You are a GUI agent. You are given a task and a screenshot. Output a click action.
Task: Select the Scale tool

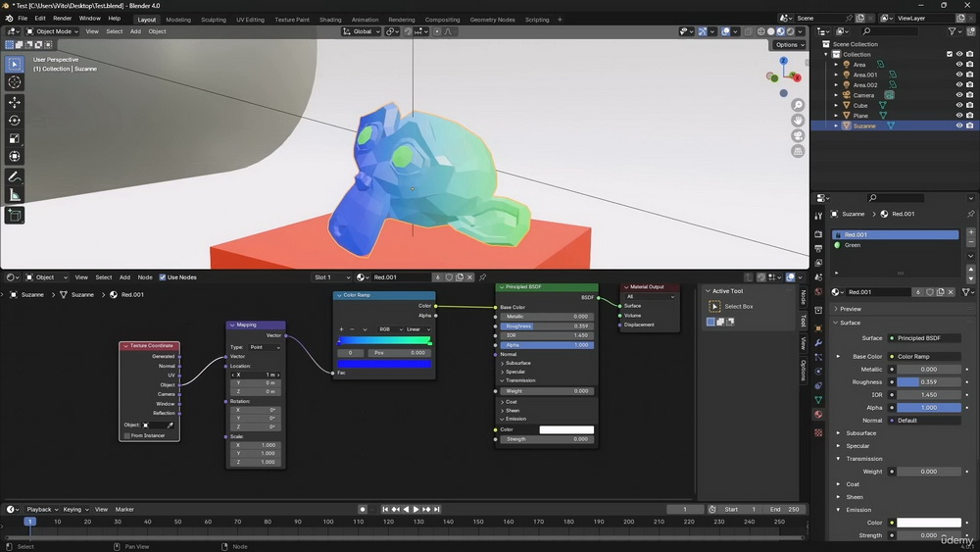pos(15,138)
